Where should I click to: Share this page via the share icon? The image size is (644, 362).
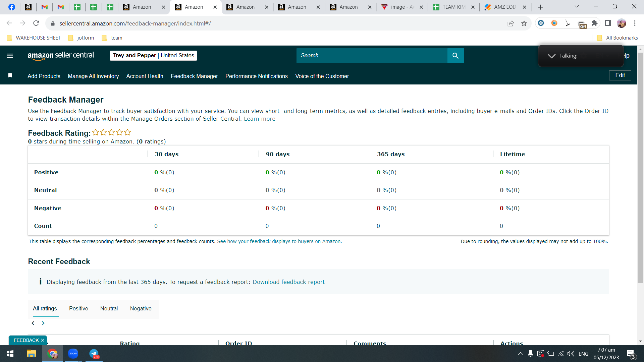coord(511,23)
